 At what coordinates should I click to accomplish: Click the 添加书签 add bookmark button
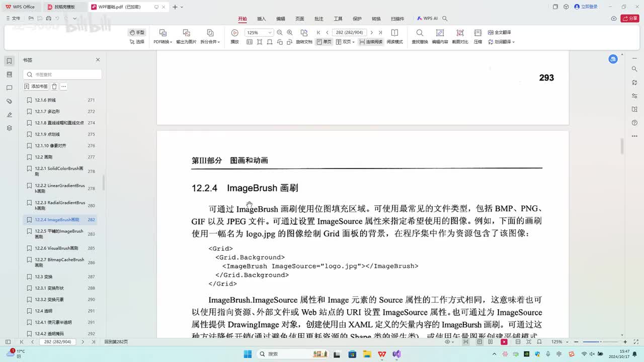(x=36, y=86)
